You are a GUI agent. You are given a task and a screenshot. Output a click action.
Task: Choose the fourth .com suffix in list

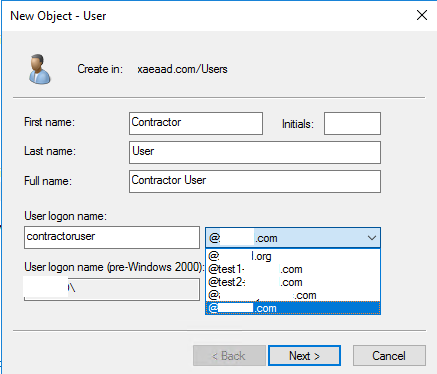coord(293,295)
